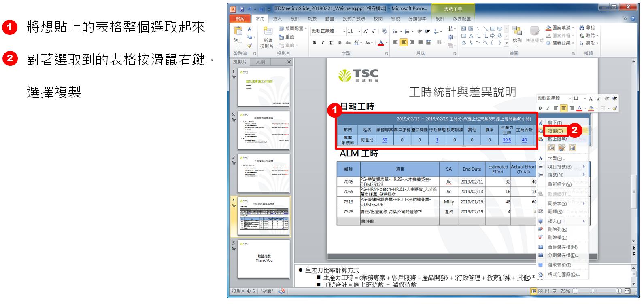Click the 重設 (Reset) slide button
Image resolution: width=644 pixels, height=304 pixels.
[287, 37]
